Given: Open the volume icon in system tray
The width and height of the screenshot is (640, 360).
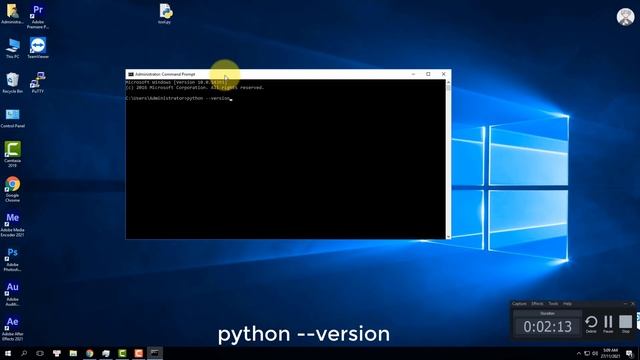Looking at the screenshot, I should coord(595,353).
